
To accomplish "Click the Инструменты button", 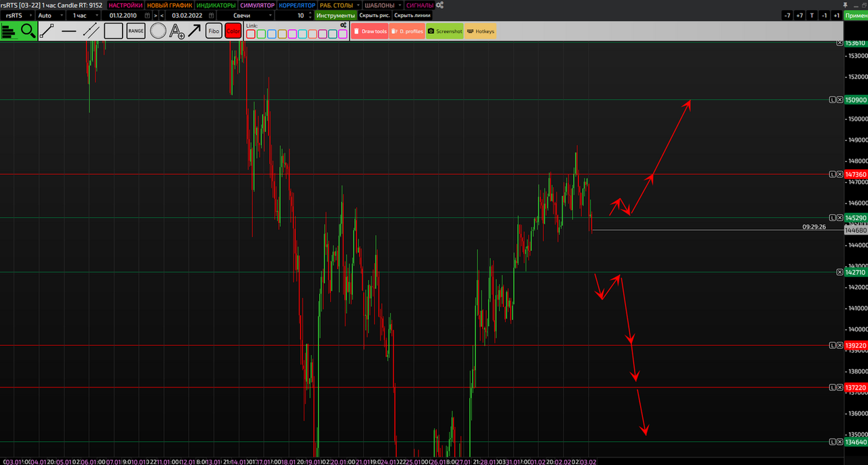I will click(336, 15).
